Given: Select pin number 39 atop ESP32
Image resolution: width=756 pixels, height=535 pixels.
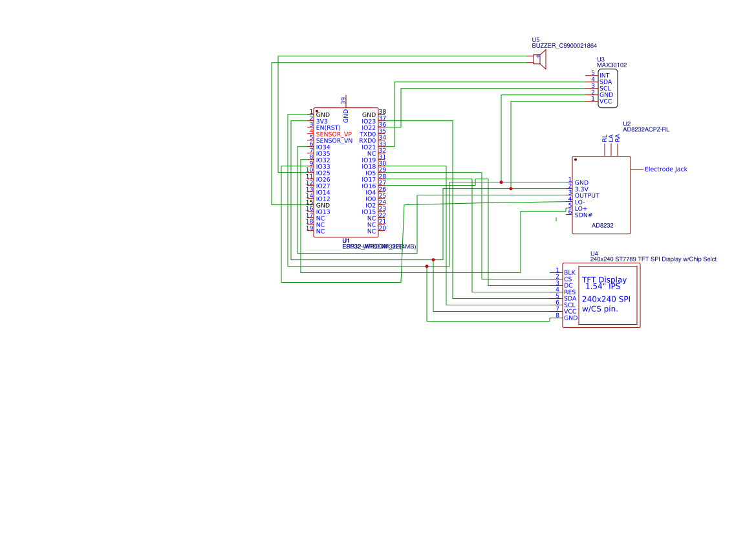Looking at the screenshot, I should point(343,101).
